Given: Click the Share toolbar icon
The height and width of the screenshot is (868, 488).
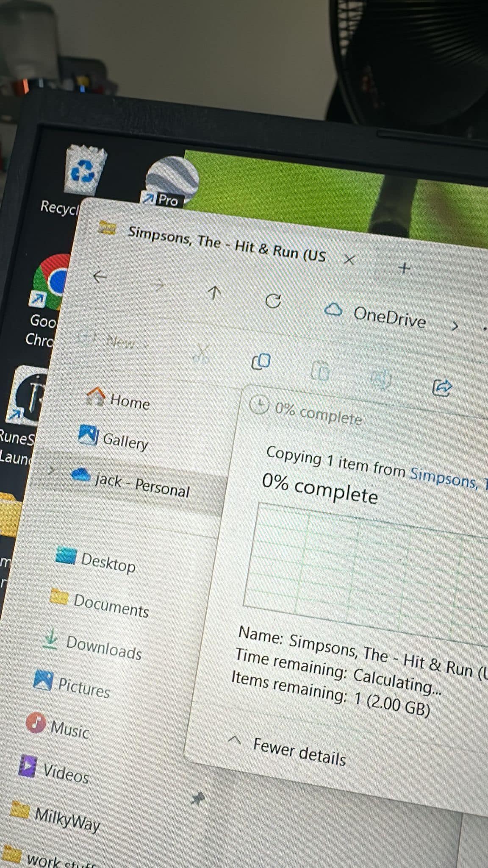Looking at the screenshot, I should [x=441, y=387].
